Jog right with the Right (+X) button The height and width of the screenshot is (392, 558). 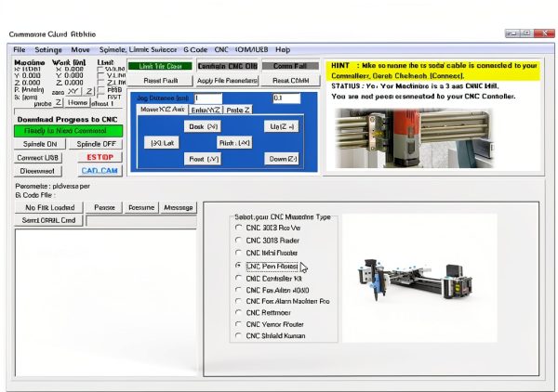[x=234, y=143]
